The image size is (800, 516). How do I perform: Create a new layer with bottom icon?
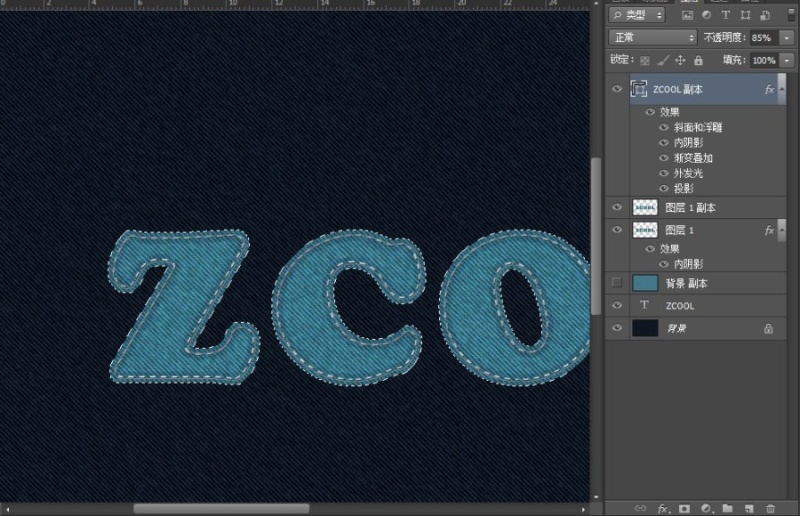749,508
